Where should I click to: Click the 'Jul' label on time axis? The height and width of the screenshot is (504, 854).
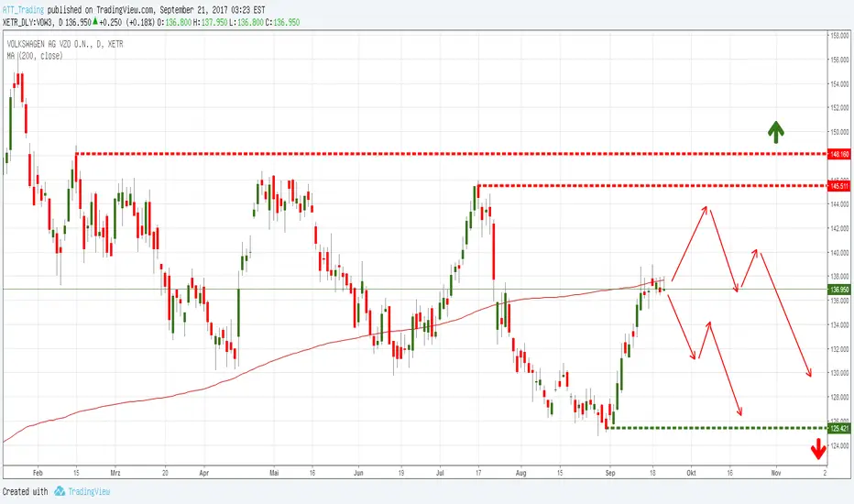pyautogui.click(x=440, y=473)
